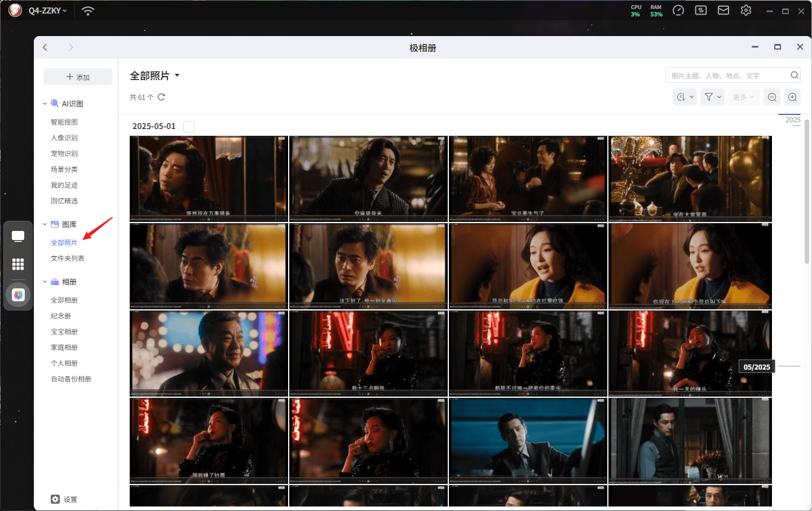This screenshot has height=511, width=812.
Task: Open 纪念册
Action: (61, 316)
